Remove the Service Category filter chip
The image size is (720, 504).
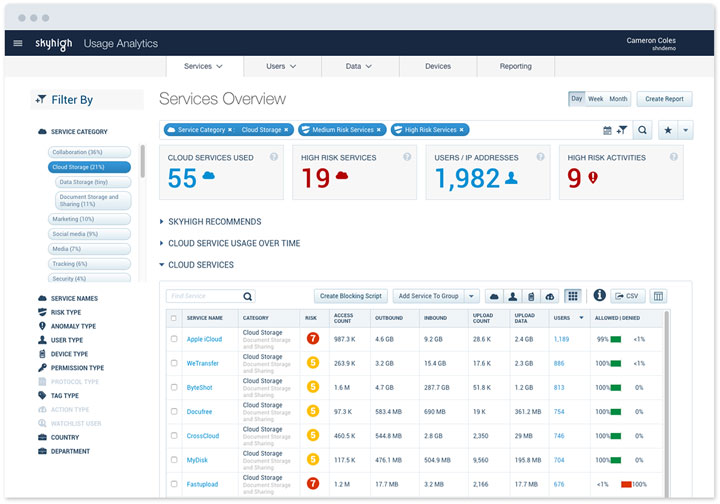(230, 130)
